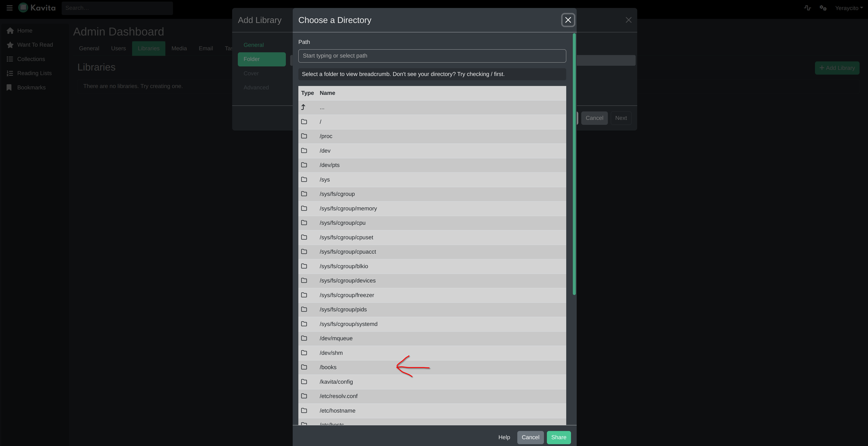The image size is (868, 446).
Task: Open the server settings gear icon
Action: tap(823, 8)
